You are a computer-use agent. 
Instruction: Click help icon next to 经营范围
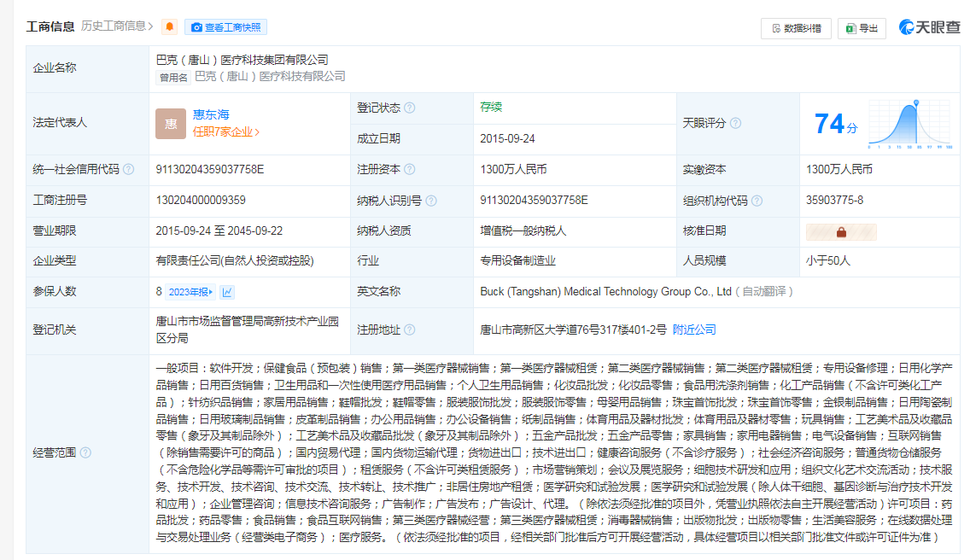click(85, 453)
